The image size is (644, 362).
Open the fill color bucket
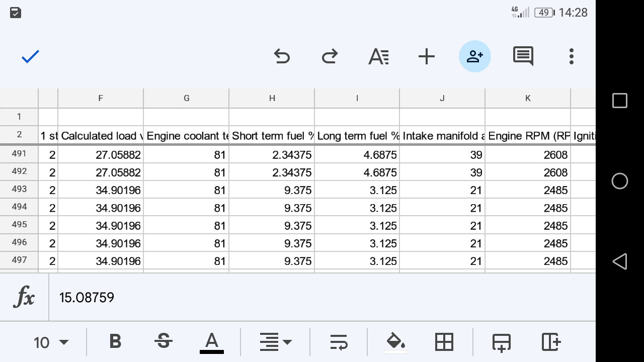tap(396, 343)
